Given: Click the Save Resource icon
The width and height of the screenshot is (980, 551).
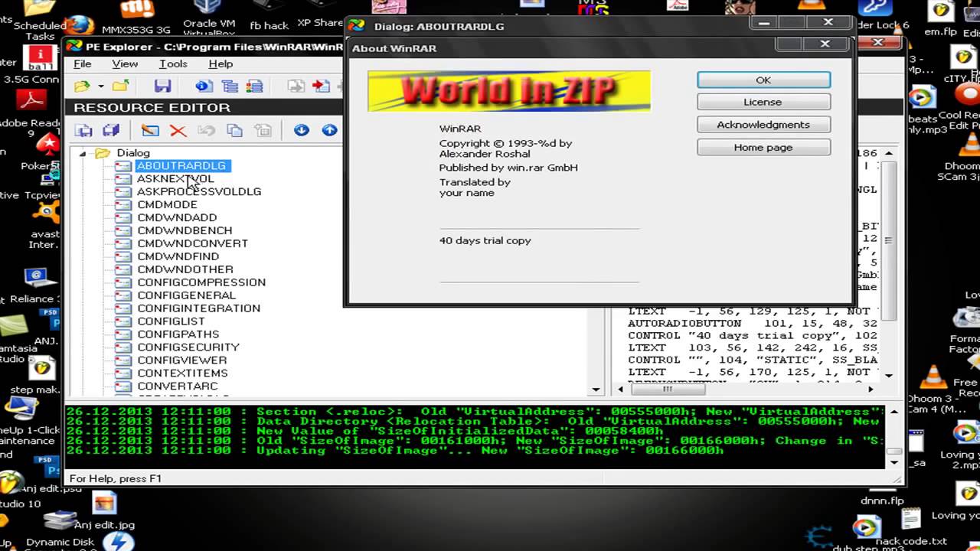Looking at the screenshot, I should click(83, 130).
